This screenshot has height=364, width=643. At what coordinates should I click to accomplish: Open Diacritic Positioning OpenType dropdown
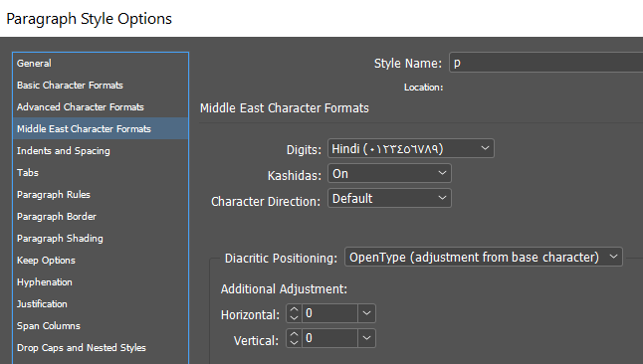(484, 257)
